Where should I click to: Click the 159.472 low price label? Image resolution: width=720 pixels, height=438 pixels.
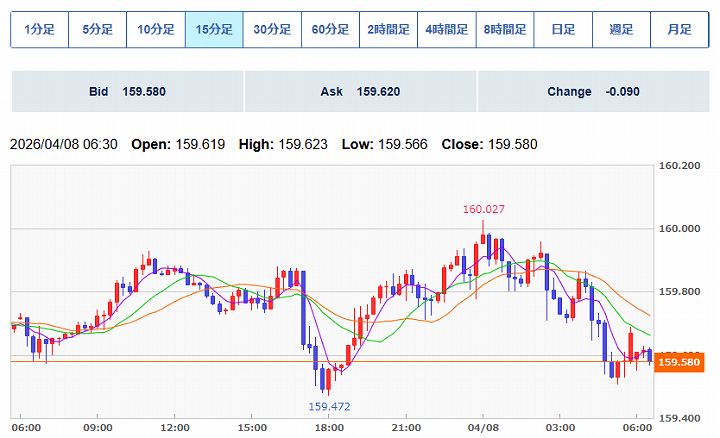(330, 407)
